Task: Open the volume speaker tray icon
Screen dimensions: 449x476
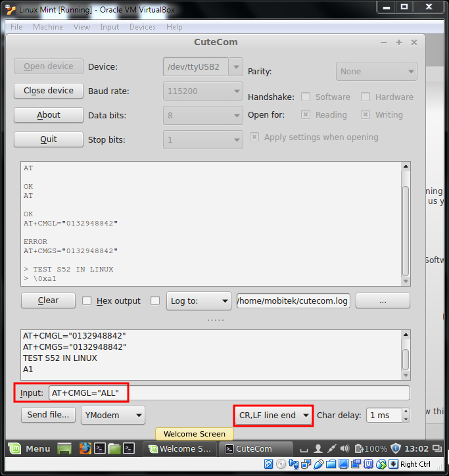Action: point(344,449)
